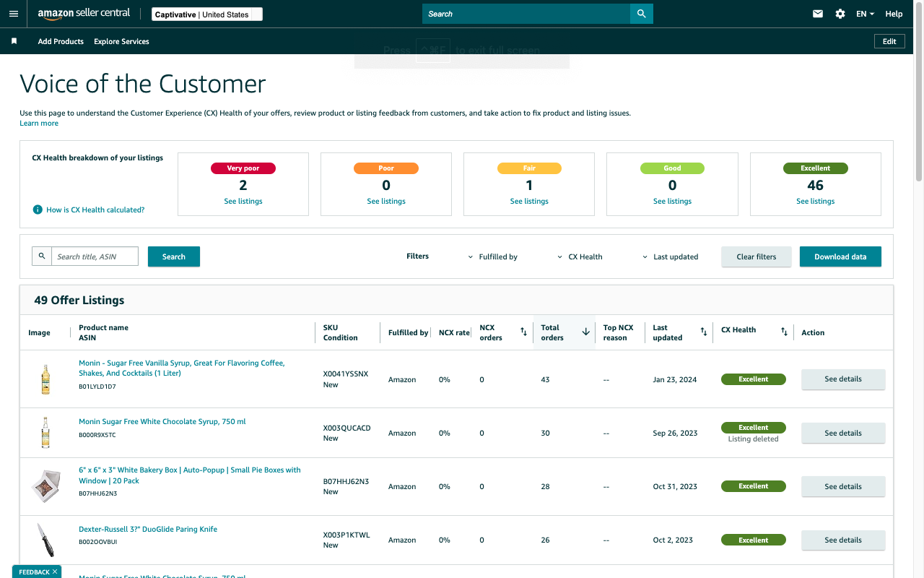
Task: See listings under Excellent
Action: pyautogui.click(x=816, y=202)
